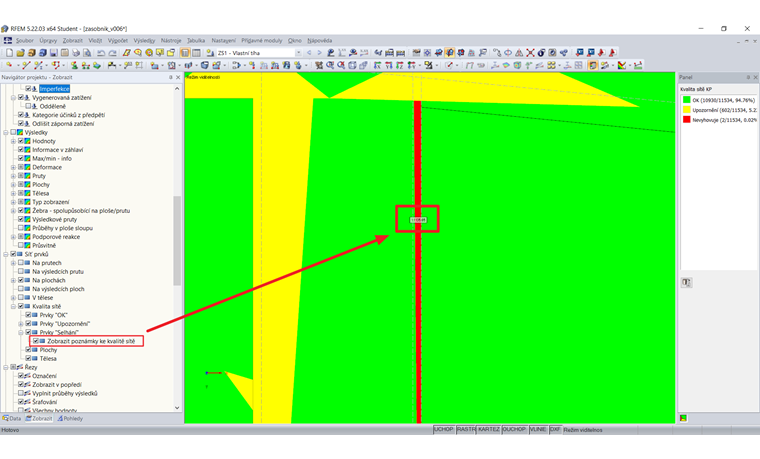The width and height of the screenshot is (760, 459).
Task: Open the Přídavné moduly menu
Action: tap(262, 41)
